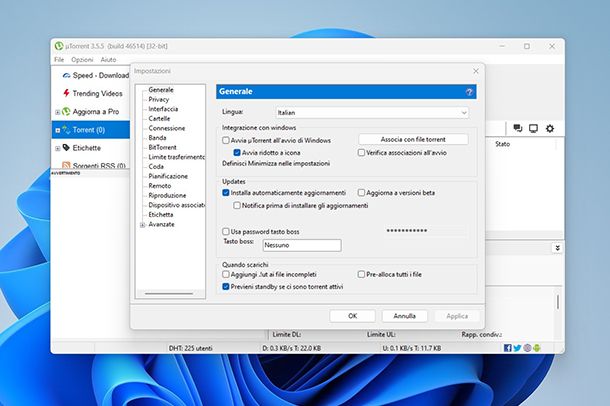The width and height of the screenshot is (610, 406).
Task: Select Privacy in the settings tree
Action: pos(158,99)
